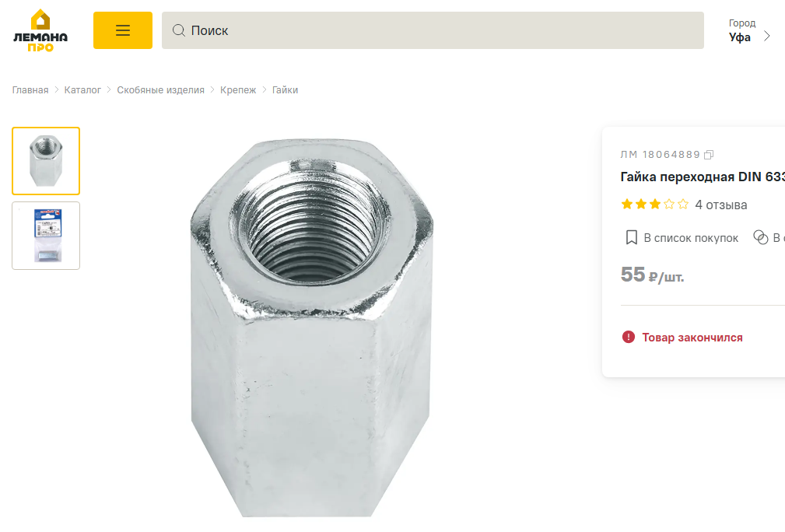Open Каталог breadcrumb link
785x532 pixels.
point(82,90)
